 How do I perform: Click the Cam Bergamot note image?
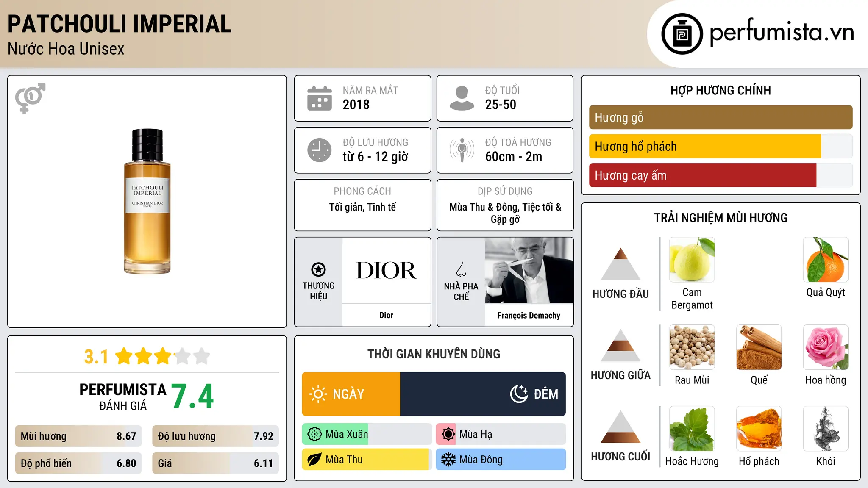(692, 260)
